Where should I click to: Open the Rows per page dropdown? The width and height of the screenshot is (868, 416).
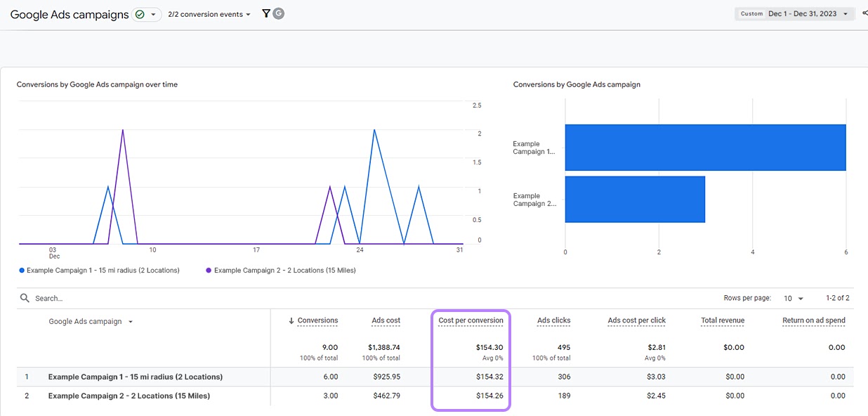(792, 298)
